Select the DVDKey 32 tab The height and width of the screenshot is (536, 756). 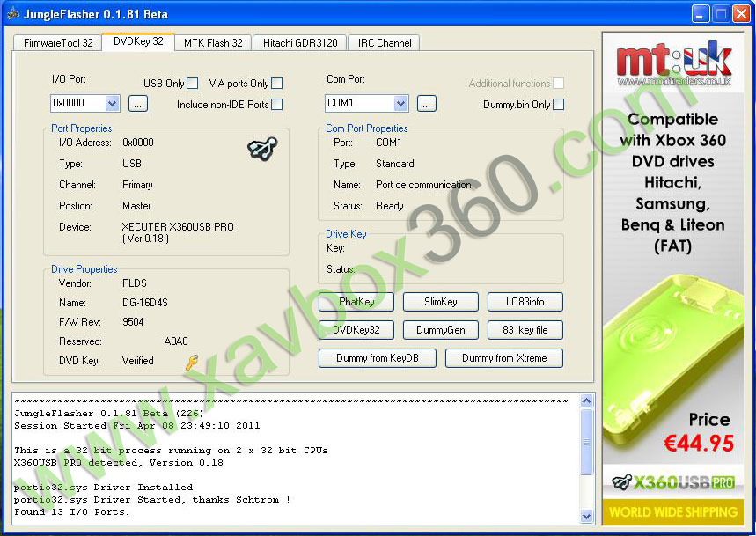point(138,41)
